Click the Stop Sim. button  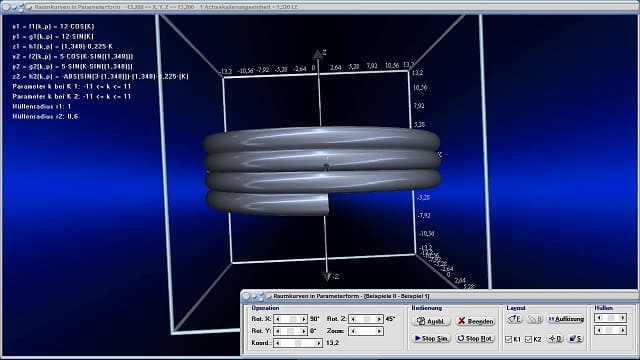click(x=431, y=338)
